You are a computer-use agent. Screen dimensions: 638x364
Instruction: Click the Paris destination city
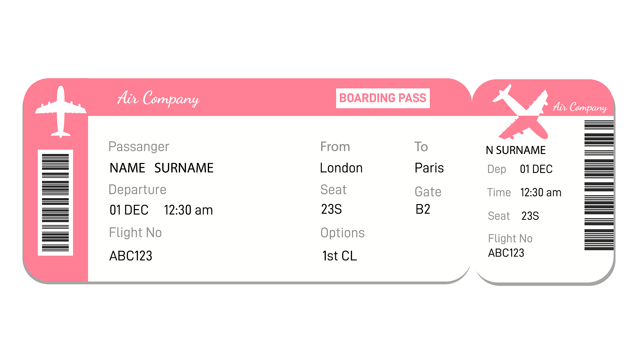click(x=429, y=168)
